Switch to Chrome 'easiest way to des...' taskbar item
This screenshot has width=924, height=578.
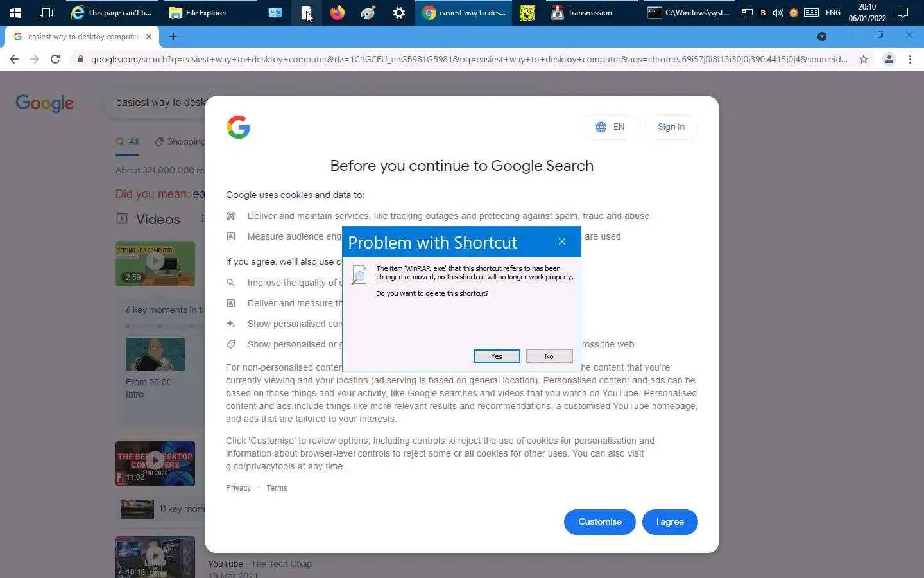(x=464, y=12)
